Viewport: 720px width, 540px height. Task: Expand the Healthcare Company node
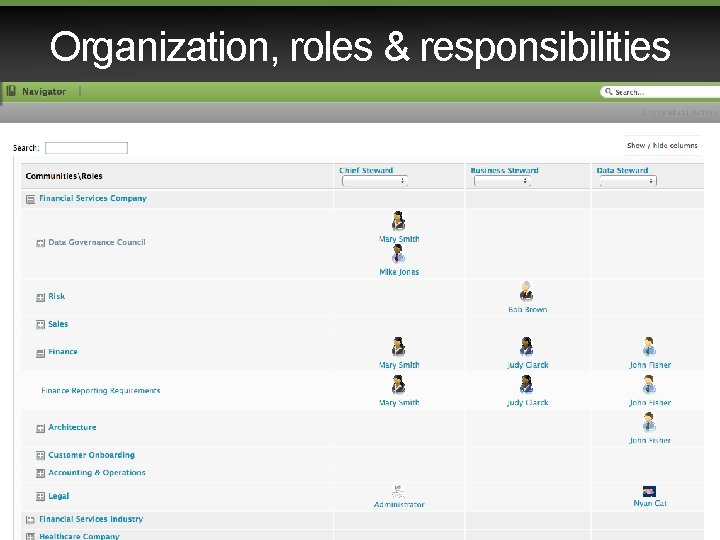(x=30, y=536)
